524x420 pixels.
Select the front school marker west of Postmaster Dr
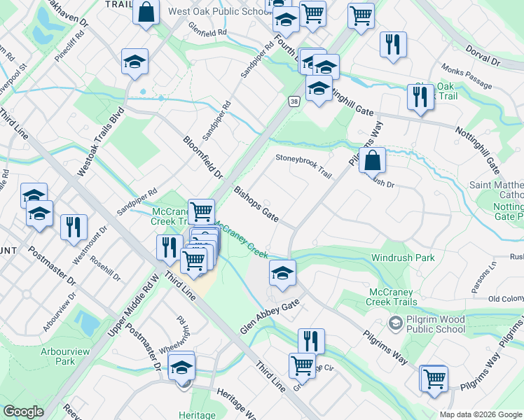39,214
